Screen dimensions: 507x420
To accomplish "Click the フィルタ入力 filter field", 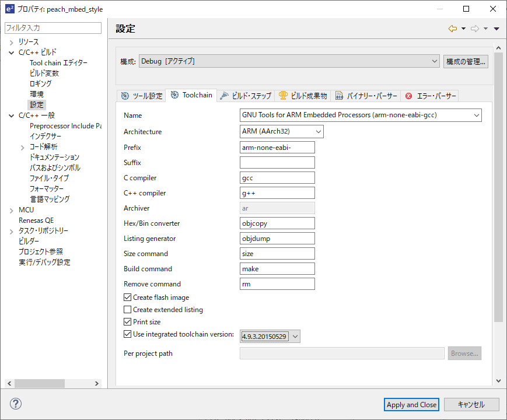I will (53, 28).
